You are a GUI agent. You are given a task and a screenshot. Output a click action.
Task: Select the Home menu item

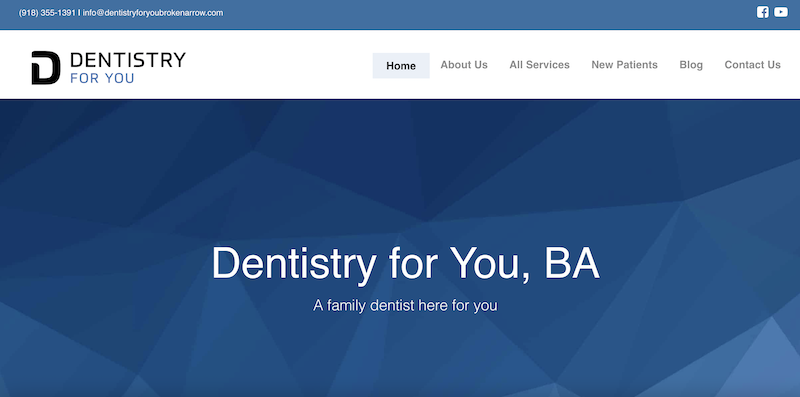click(401, 65)
